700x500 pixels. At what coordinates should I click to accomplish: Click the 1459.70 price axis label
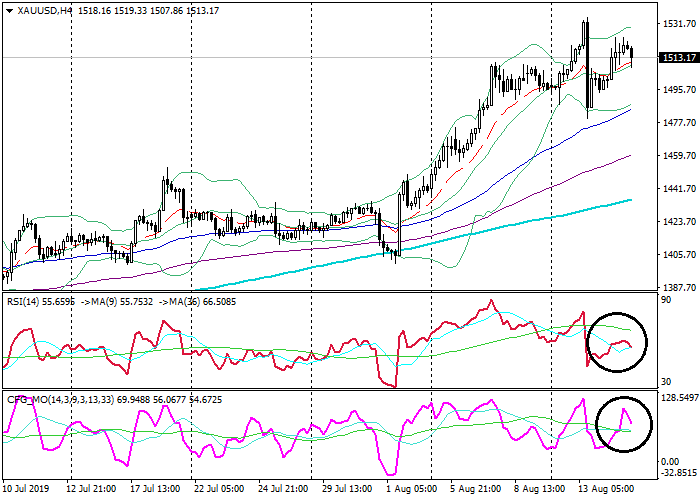[x=677, y=156]
